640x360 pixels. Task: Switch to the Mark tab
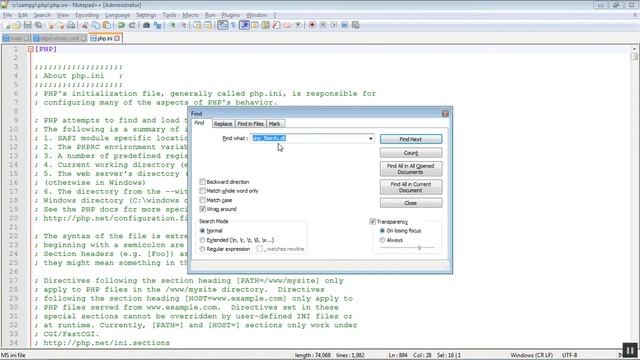click(x=274, y=124)
